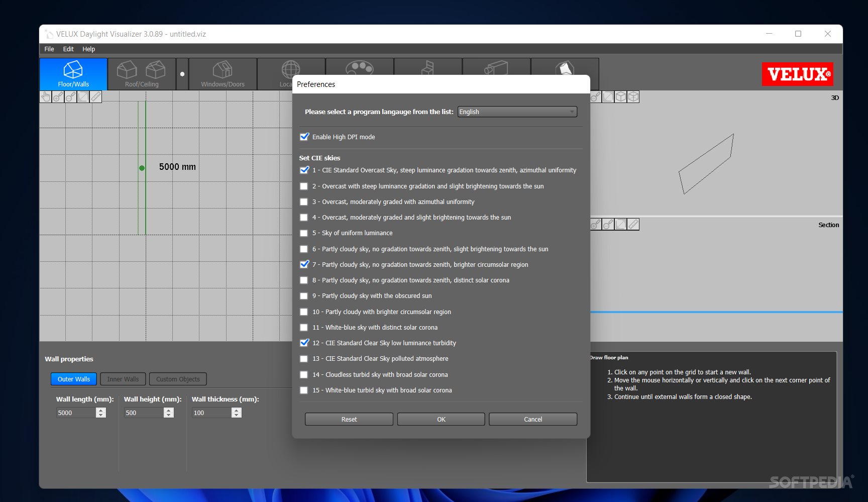Viewport: 868px width, 502px height.
Task: Confirm Preferences with OK button
Action: pos(441,419)
